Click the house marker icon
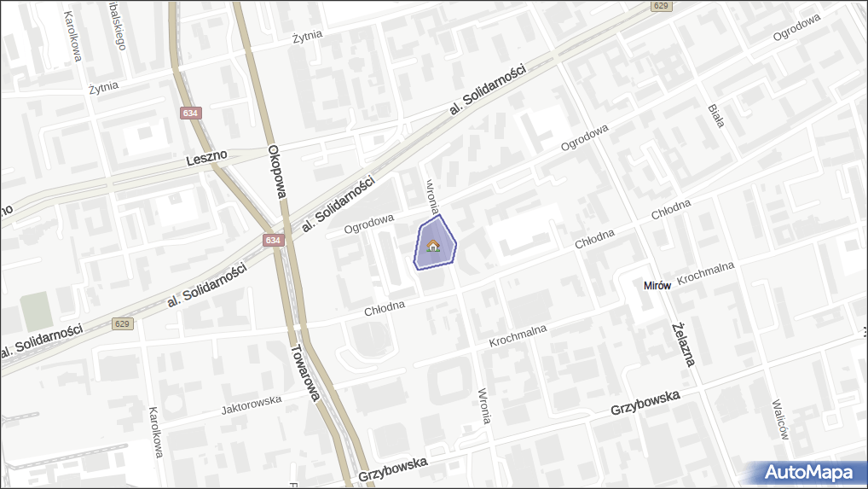This screenshot has width=868, height=489. pyautogui.click(x=433, y=245)
